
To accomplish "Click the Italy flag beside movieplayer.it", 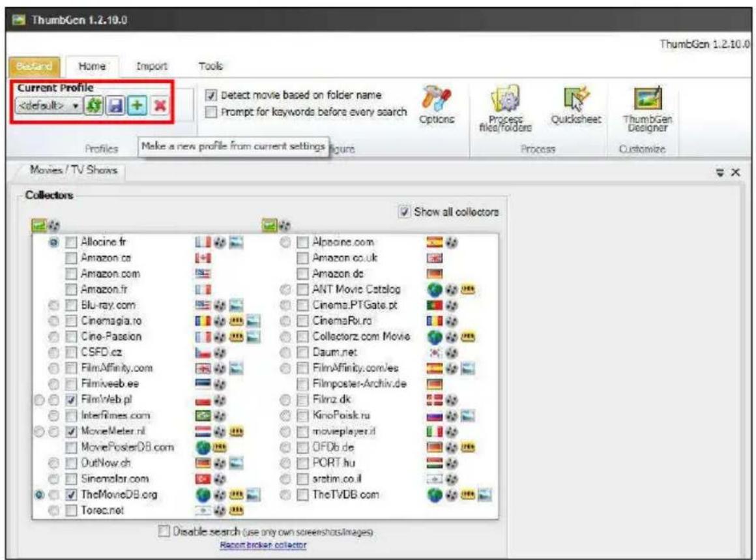I will click(435, 432).
